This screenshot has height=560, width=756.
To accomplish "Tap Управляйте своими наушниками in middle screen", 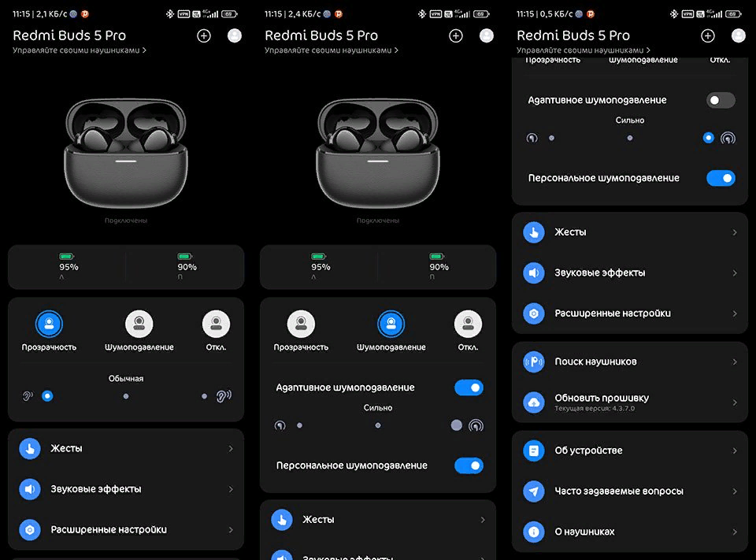I will click(331, 50).
